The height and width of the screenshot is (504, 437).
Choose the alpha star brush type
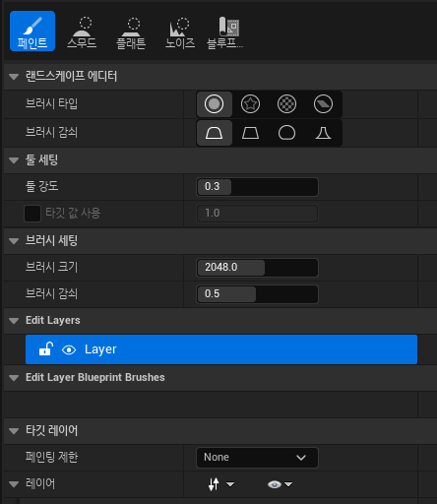coord(250,104)
